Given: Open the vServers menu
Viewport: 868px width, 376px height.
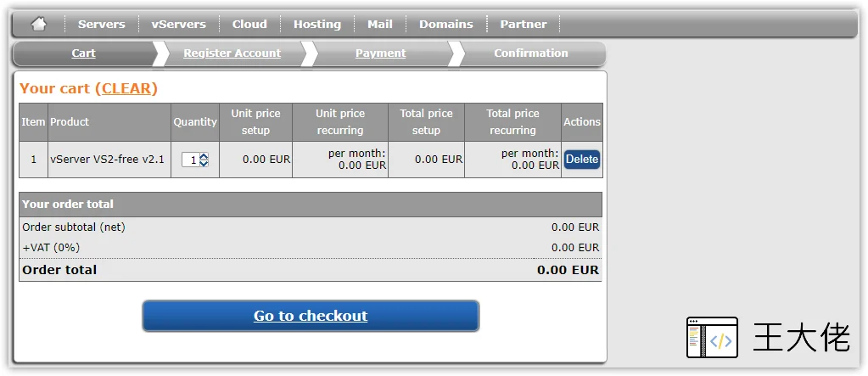Looking at the screenshot, I should coord(178,25).
